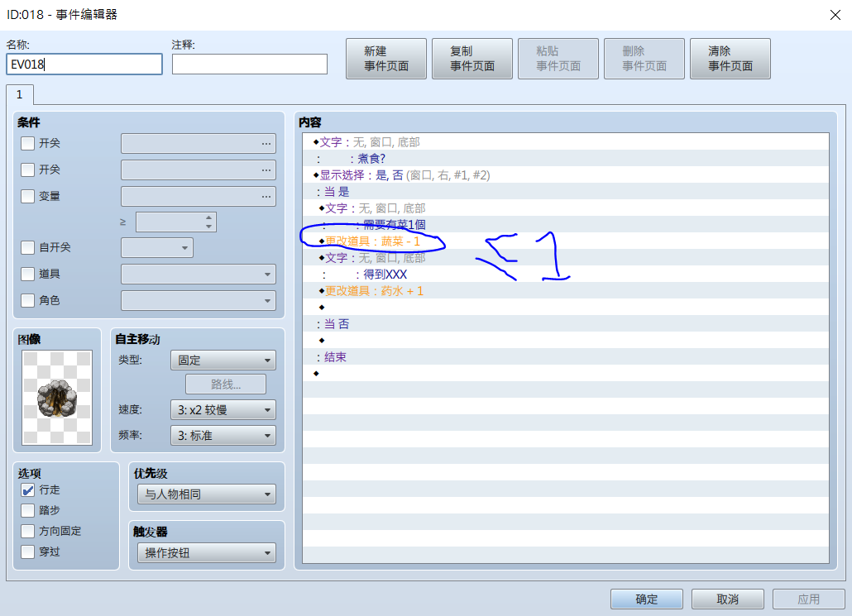Open the 触发器 dropdown 操作按钮

pos(207,553)
